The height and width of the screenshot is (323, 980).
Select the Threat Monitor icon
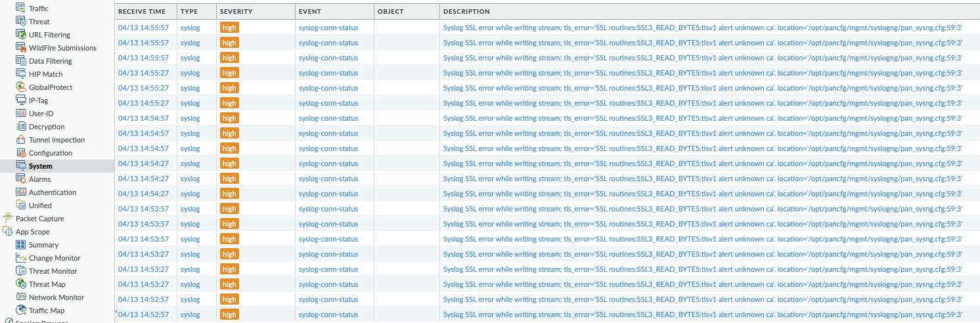tap(20, 271)
